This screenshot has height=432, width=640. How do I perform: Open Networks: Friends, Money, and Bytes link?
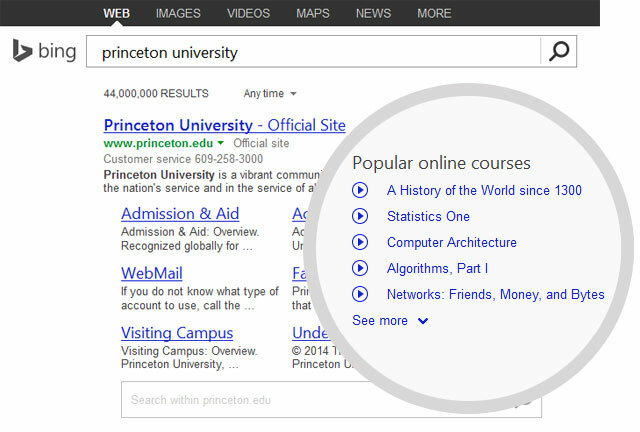pyautogui.click(x=496, y=294)
